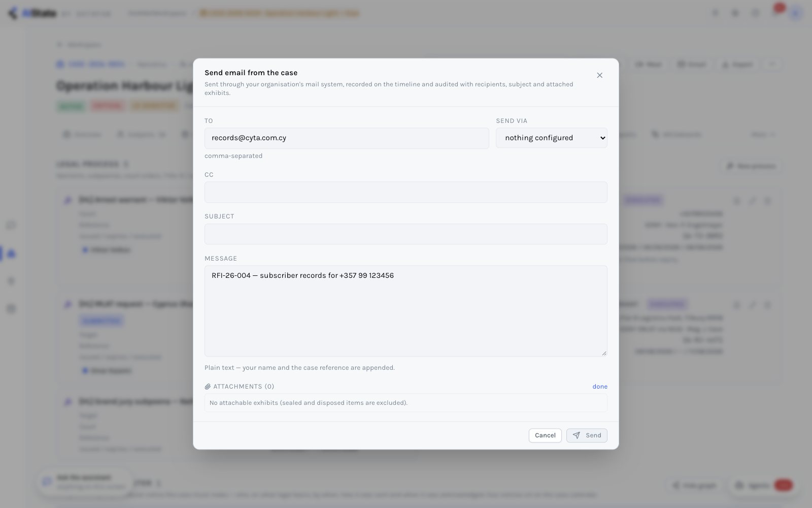The image size is (812, 508).
Task: Click the New process button behind the dialog
Action: [x=751, y=166]
